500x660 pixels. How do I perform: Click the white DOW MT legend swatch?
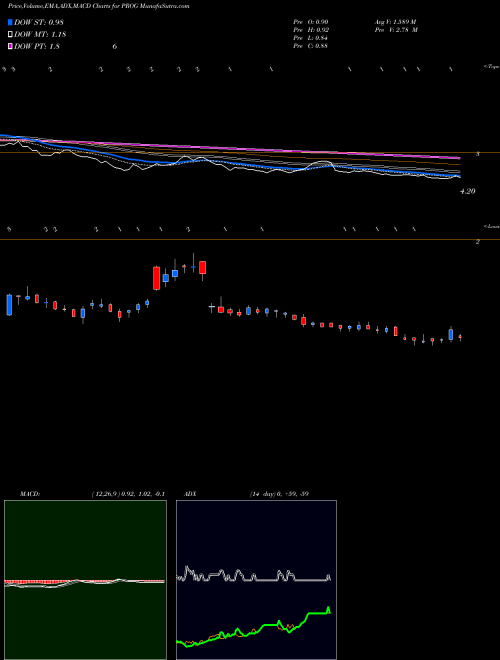[11, 35]
